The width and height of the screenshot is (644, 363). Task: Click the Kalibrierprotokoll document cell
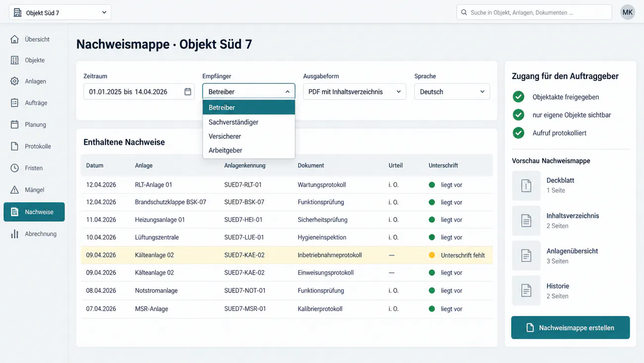[320, 309]
